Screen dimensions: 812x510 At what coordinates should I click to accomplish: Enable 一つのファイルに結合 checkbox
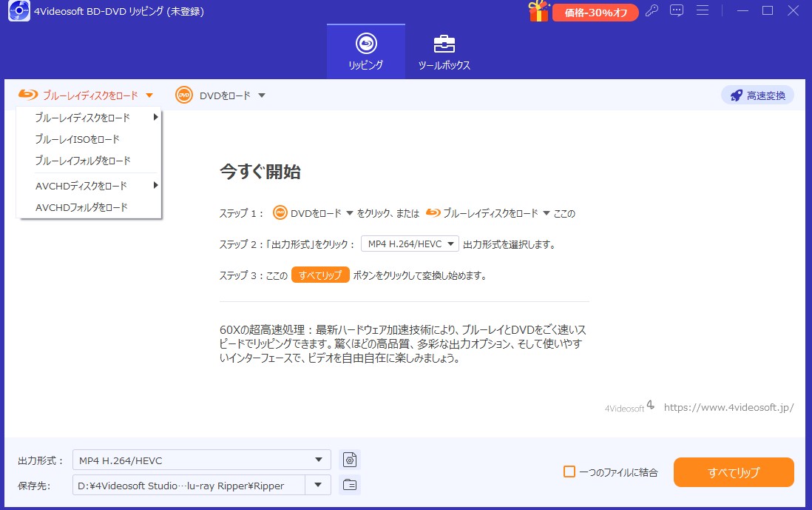point(569,472)
